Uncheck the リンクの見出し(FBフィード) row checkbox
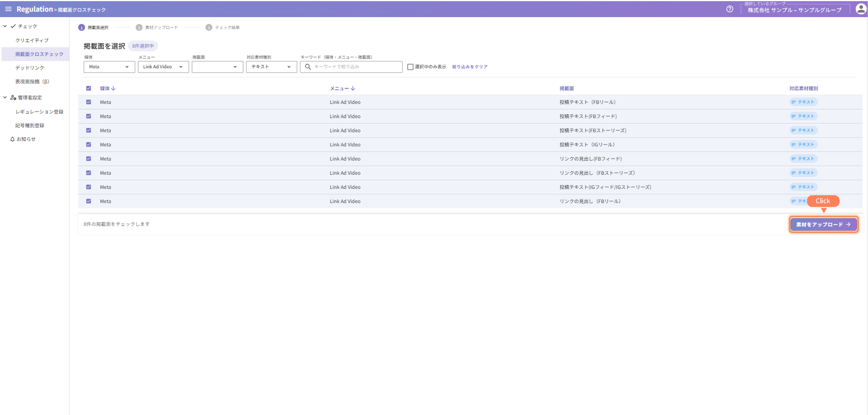868x415 pixels. pos(89,159)
